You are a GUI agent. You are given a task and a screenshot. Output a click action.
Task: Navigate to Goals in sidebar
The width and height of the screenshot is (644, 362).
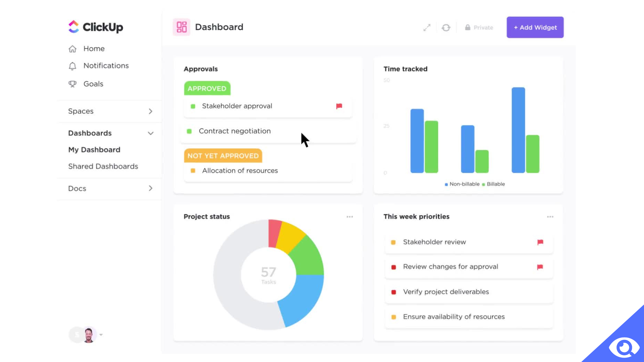(x=93, y=83)
